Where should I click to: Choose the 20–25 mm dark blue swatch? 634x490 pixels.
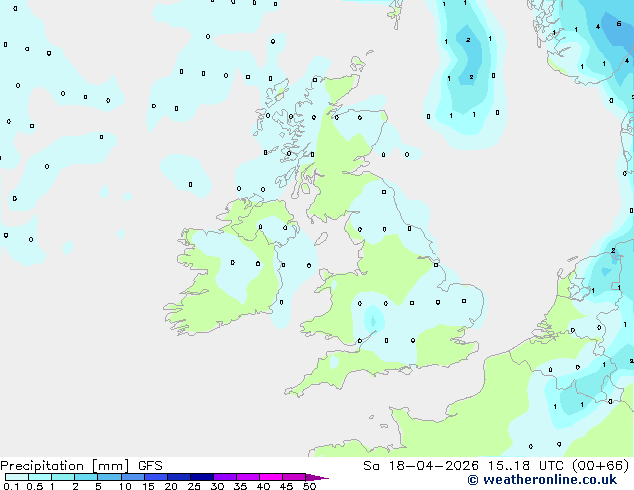(179, 477)
